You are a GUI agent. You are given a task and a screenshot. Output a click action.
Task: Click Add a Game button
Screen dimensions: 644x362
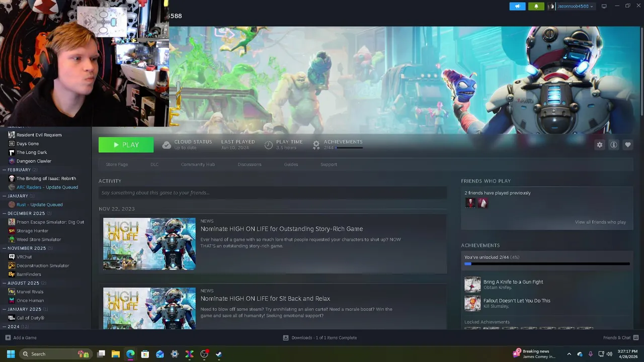click(21, 338)
